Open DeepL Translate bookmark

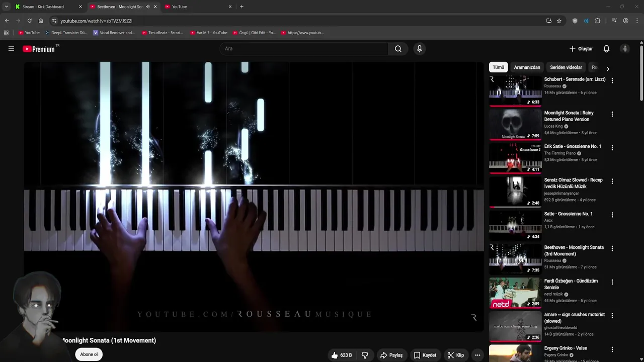[66, 33]
